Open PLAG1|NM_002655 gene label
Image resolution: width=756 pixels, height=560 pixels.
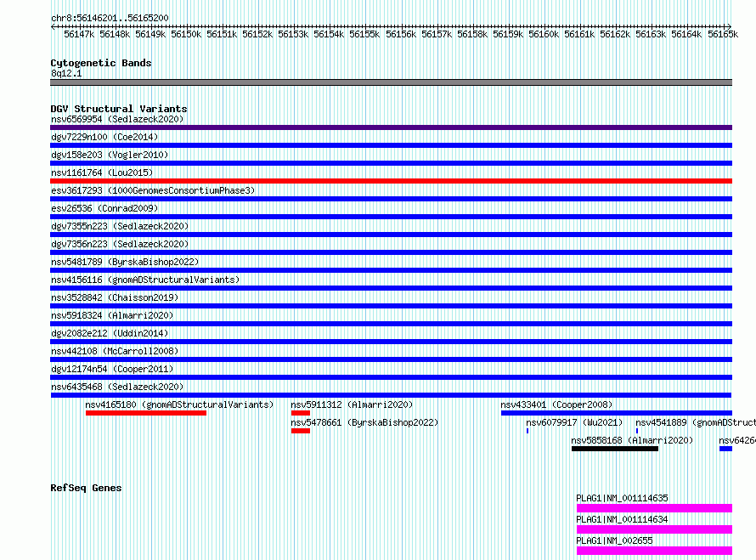point(614,540)
